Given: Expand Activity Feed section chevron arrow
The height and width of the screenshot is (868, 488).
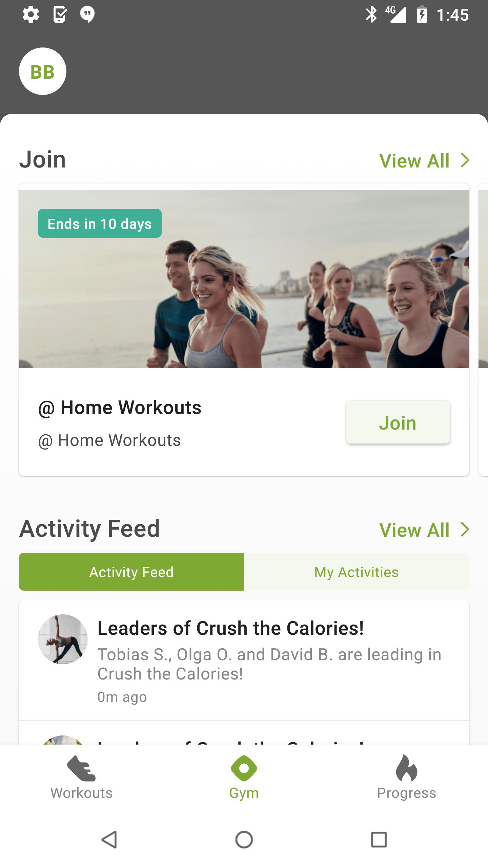Looking at the screenshot, I should (465, 529).
